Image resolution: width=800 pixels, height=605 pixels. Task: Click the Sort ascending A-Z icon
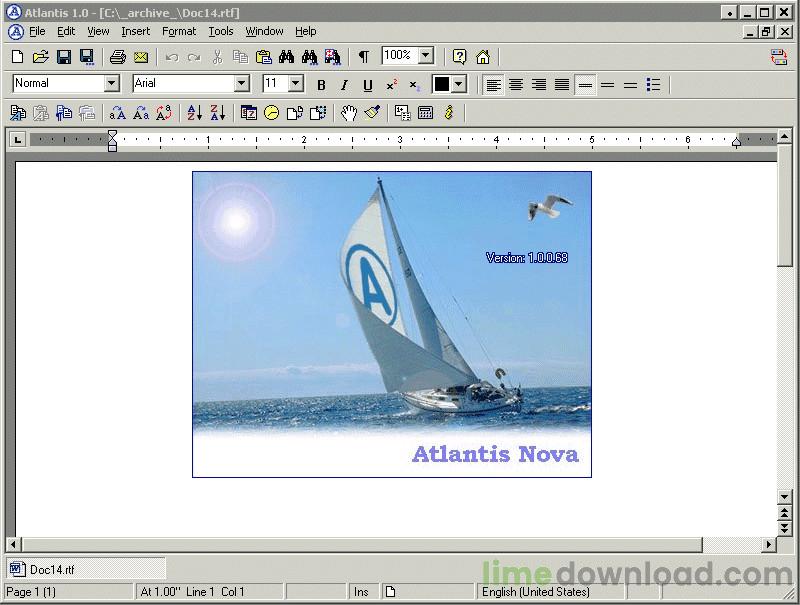pyautogui.click(x=195, y=113)
